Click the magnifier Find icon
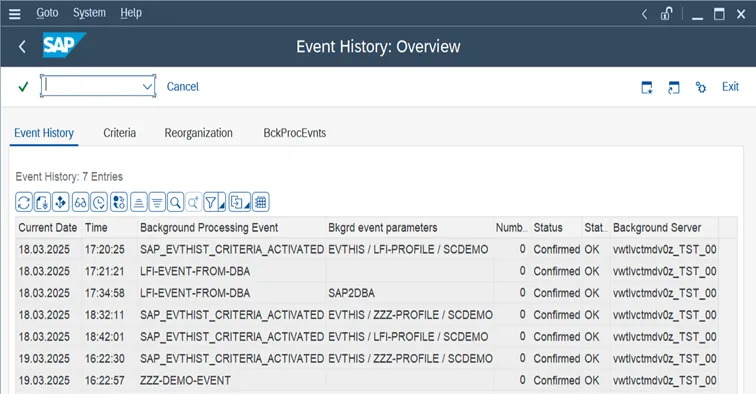 [176, 202]
